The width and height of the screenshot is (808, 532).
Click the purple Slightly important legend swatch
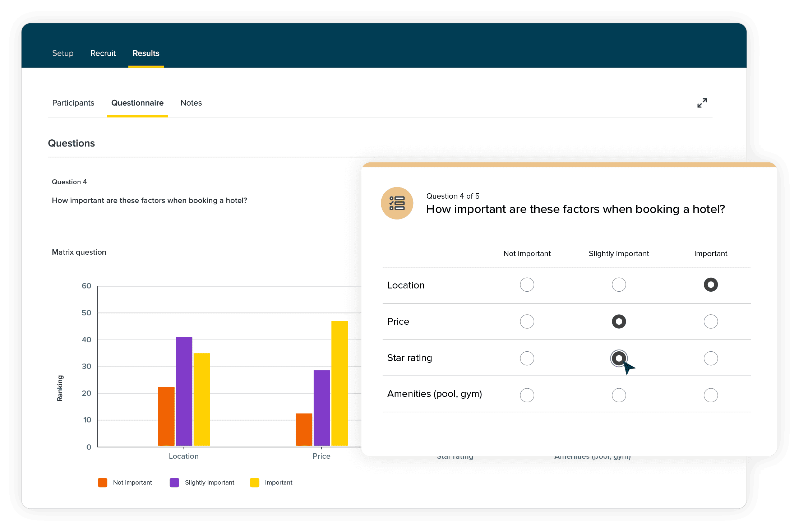click(x=175, y=482)
